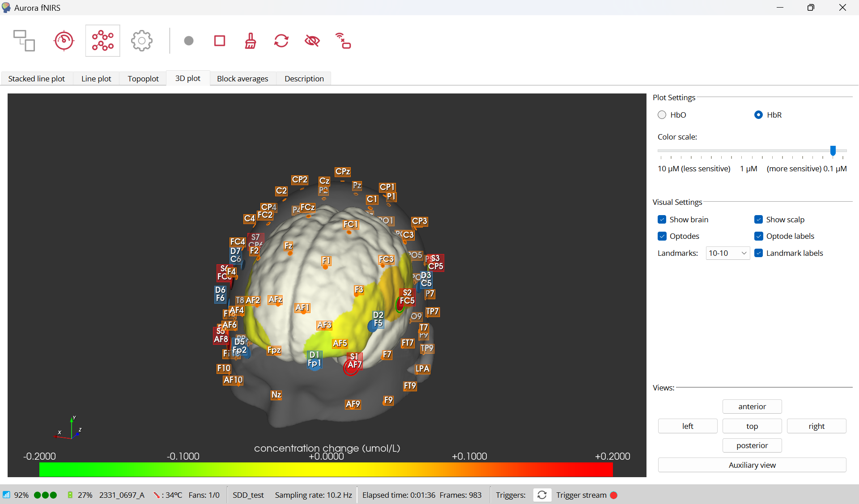The image size is (859, 504).
Task: Disable Optode labels checkbox
Action: pyautogui.click(x=759, y=236)
